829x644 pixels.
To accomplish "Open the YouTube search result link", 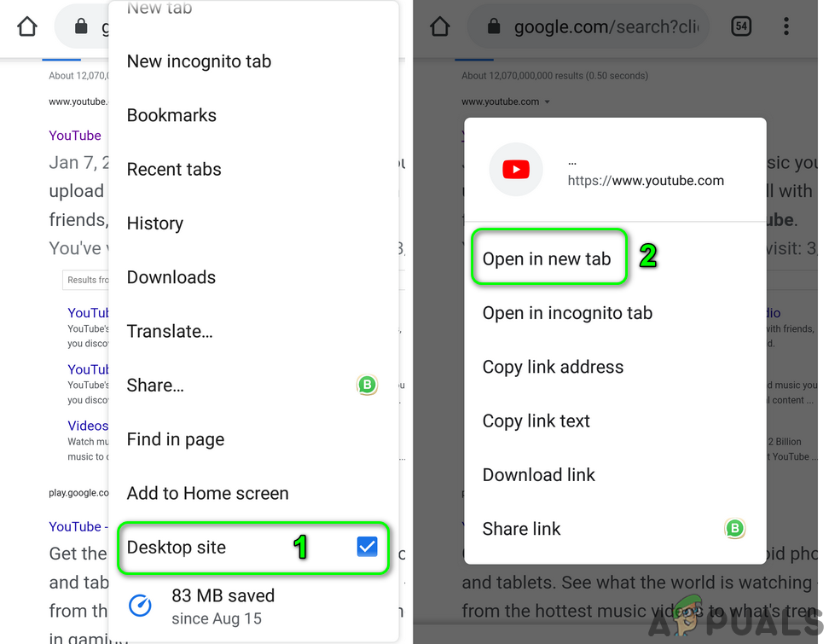I will click(x=74, y=136).
